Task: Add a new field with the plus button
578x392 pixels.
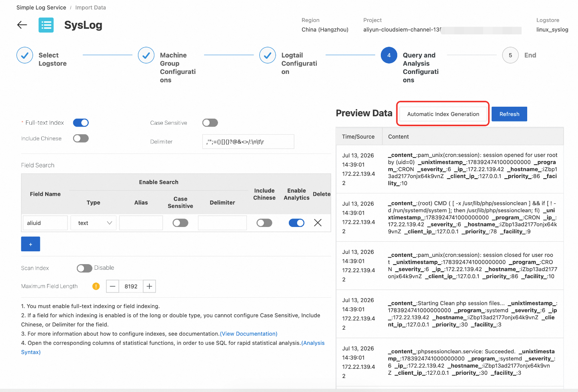Action: coord(30,244)
